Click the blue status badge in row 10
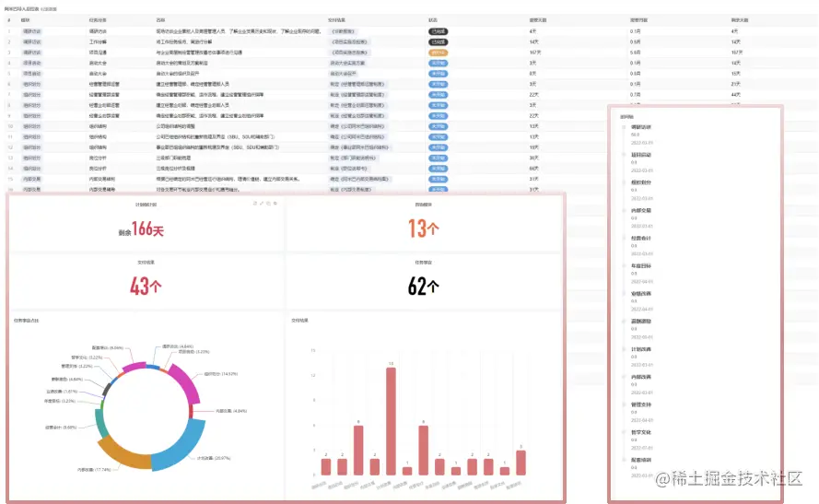819x504 pixels. [439, 126]
